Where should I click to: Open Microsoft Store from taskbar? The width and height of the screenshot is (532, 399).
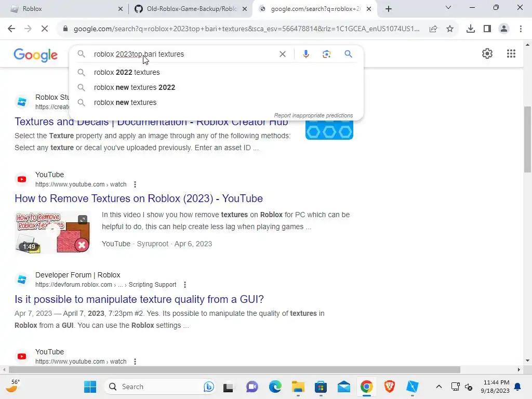click(x=321, y=387)
